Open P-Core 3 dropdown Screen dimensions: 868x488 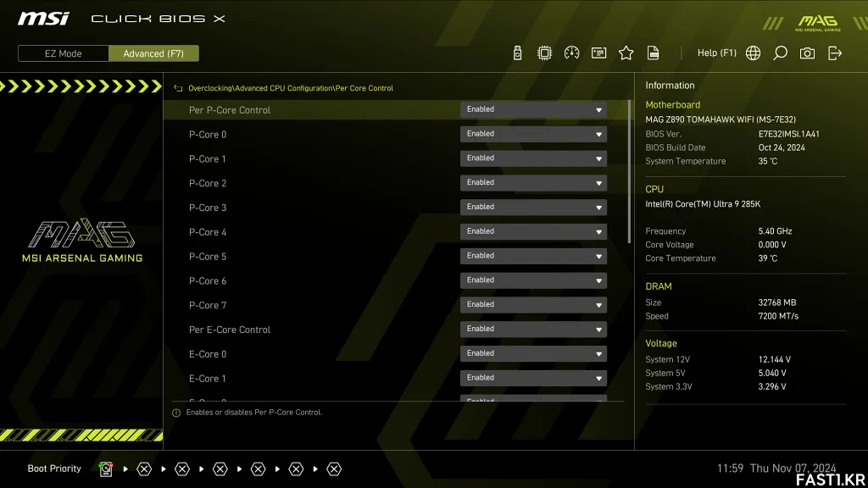tap(533, 207)
